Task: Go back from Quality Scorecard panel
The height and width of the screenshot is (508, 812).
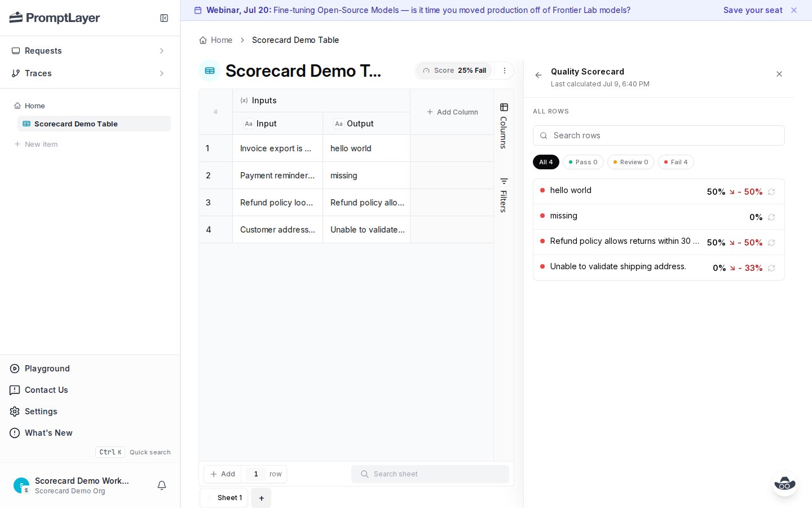Action: [539, 75]
